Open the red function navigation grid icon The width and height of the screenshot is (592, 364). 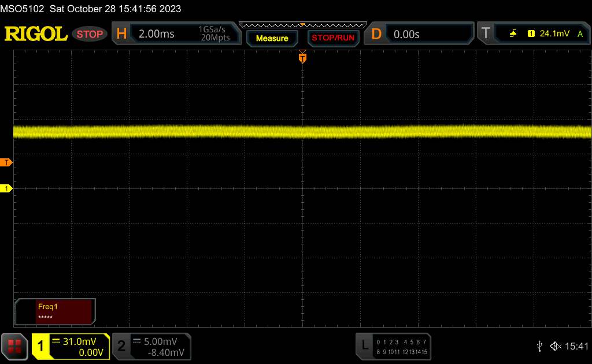(16, 346)
